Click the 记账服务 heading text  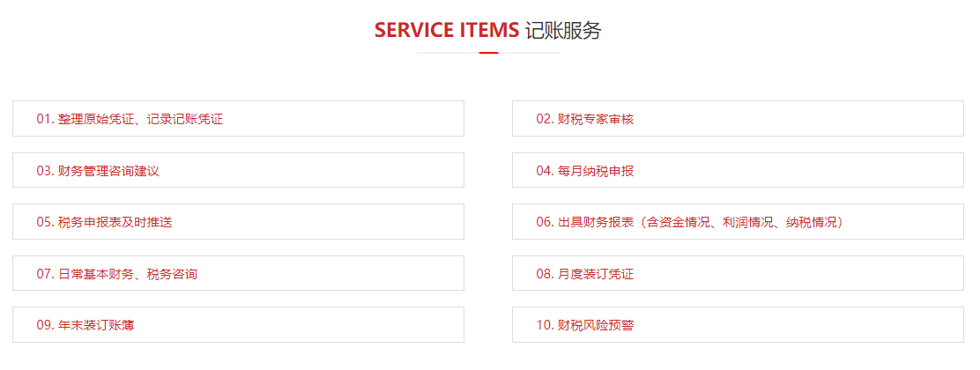click(x=563, y=30)
